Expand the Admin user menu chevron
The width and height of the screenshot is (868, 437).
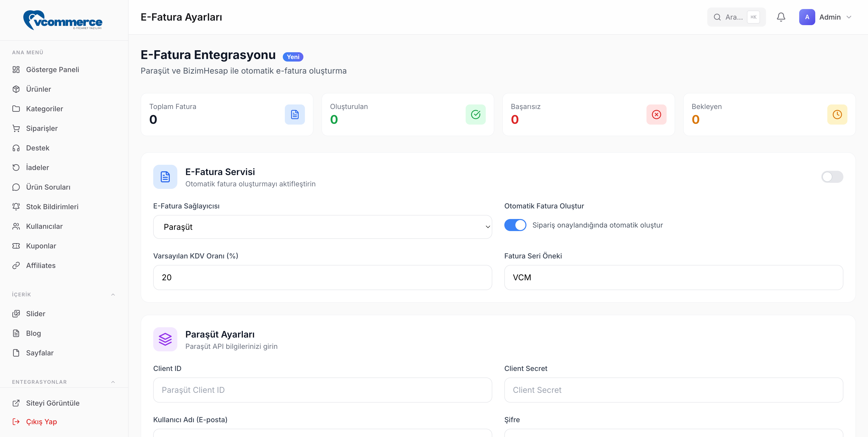point(849,17)
